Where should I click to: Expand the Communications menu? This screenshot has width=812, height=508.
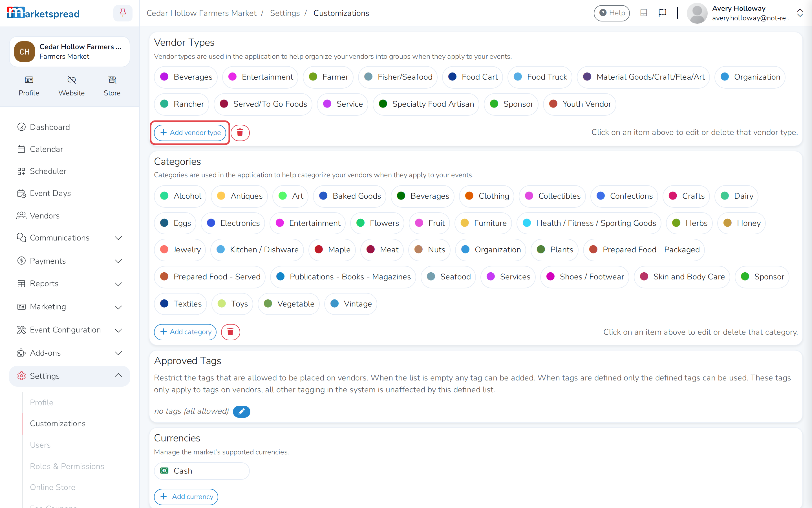(69, 238)
